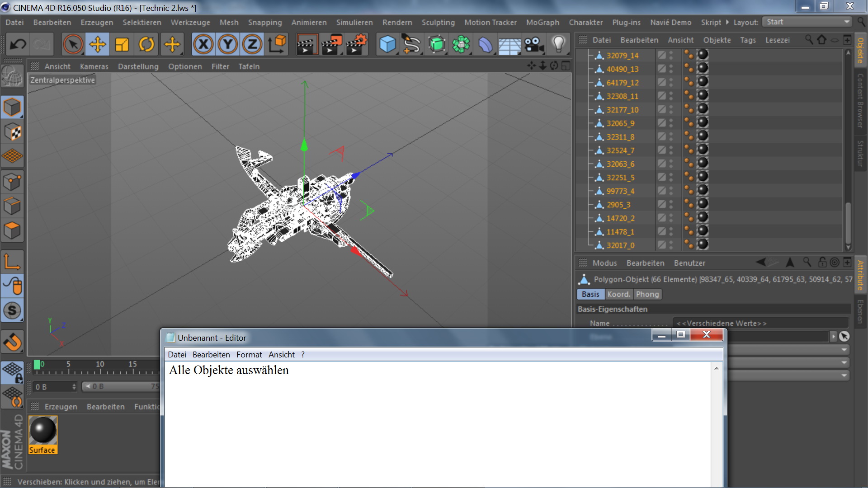This screenshot has width=868, height=488.
Task: Open the Objekte side tab
Action: [860, 50]
